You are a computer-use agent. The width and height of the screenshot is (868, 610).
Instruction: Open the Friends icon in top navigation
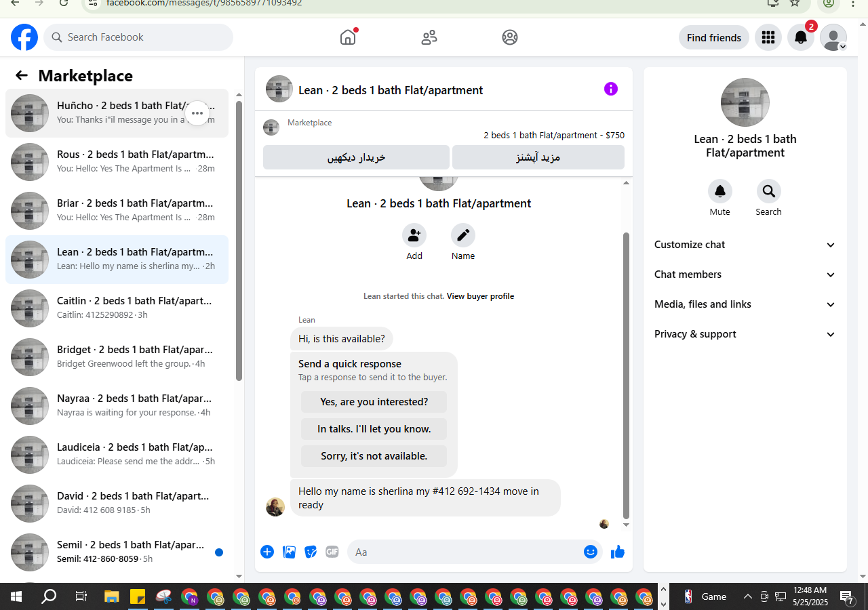click(429, 37)
